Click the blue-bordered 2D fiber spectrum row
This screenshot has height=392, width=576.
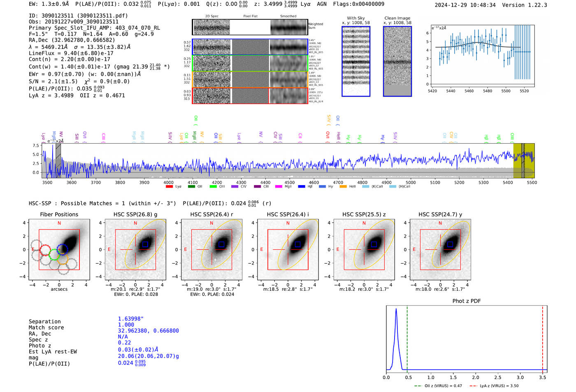250,47
